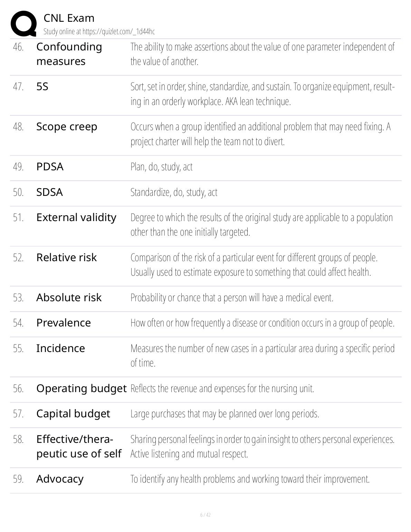Select the External validity term
Screen dimensions: 411x532
click(76, 217)
